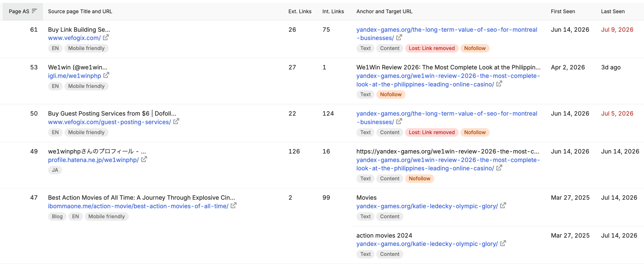The height and width of the screenshot is (264, 644).
Task: Open external icon of we1win-review target URL in igli.me row
Action: 499,84
